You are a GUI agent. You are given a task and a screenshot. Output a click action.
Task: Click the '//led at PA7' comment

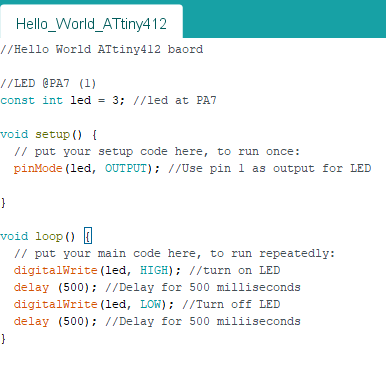175,100
